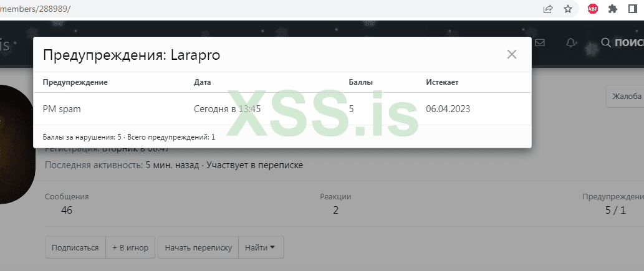Click Последняя активность status text
Screen dimensions: 644x271
pos(174,165)
